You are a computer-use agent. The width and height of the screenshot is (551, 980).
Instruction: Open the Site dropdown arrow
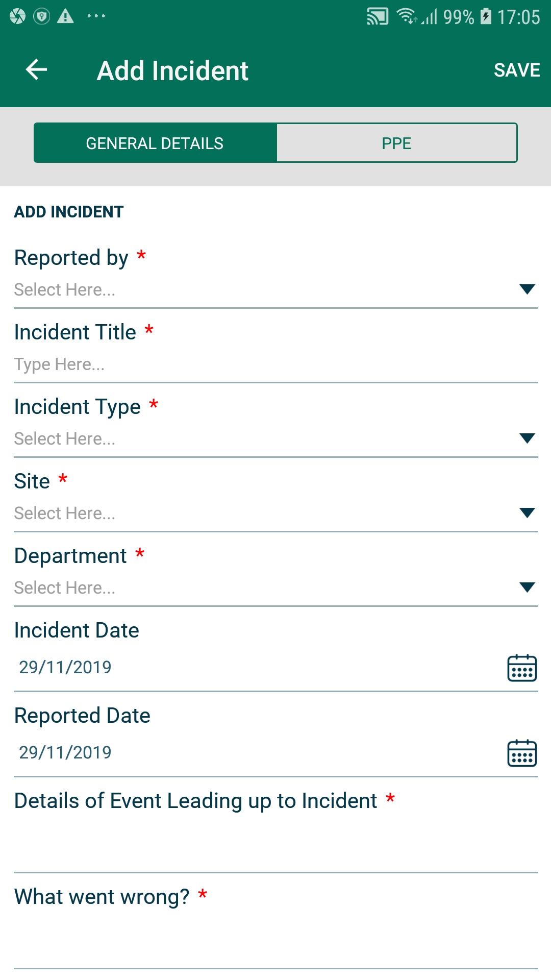tap(527, 513)
